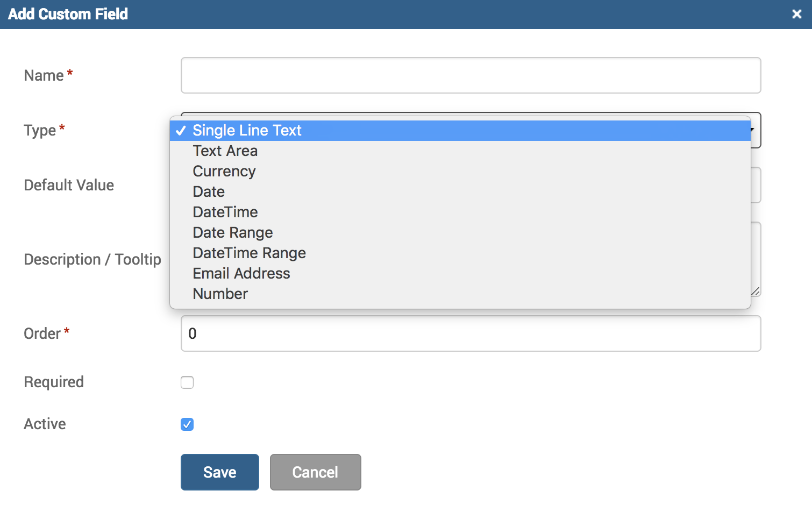Image resolution: width=812 pixels, height=512 pixels.
Task: Click the description textarea resize handle
Action: coord(756,291)
